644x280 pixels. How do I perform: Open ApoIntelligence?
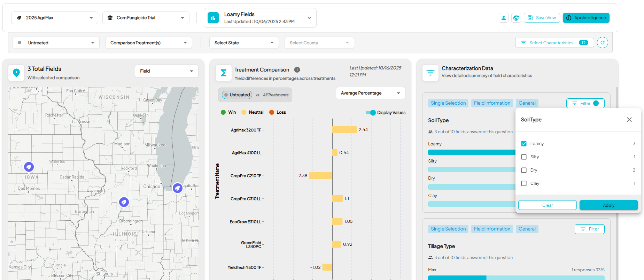pos(586,18)
